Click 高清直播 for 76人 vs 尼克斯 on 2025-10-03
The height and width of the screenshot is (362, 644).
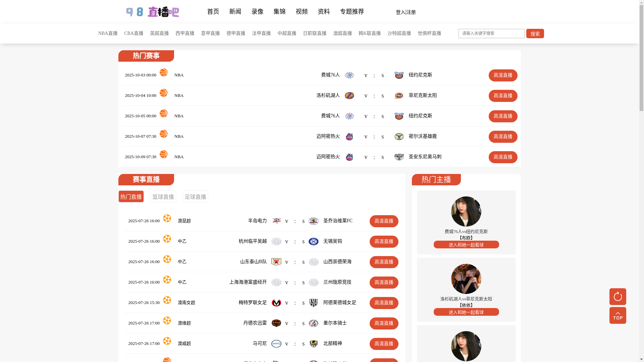coord(503,75)
